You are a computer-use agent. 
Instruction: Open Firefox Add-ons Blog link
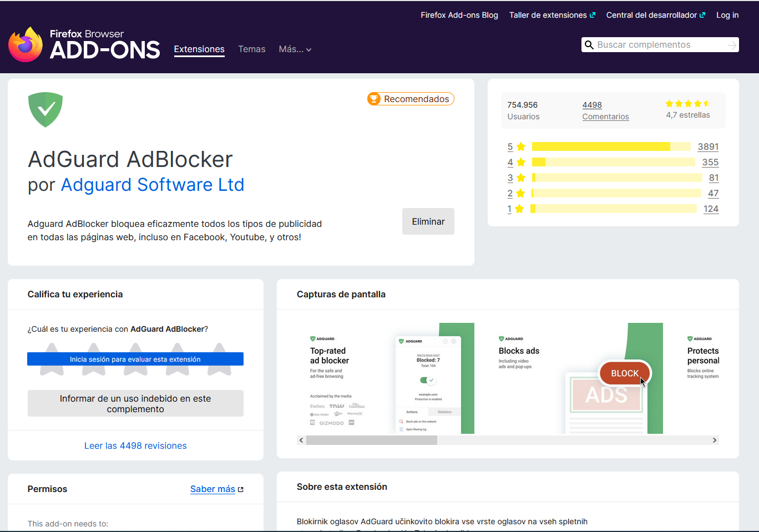click(x=459, y=15)
